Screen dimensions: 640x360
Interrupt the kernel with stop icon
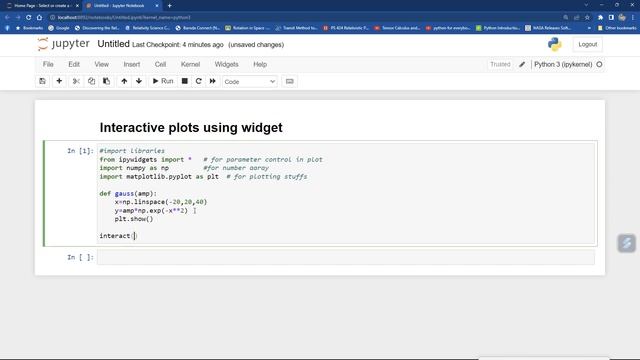point(184,81)
